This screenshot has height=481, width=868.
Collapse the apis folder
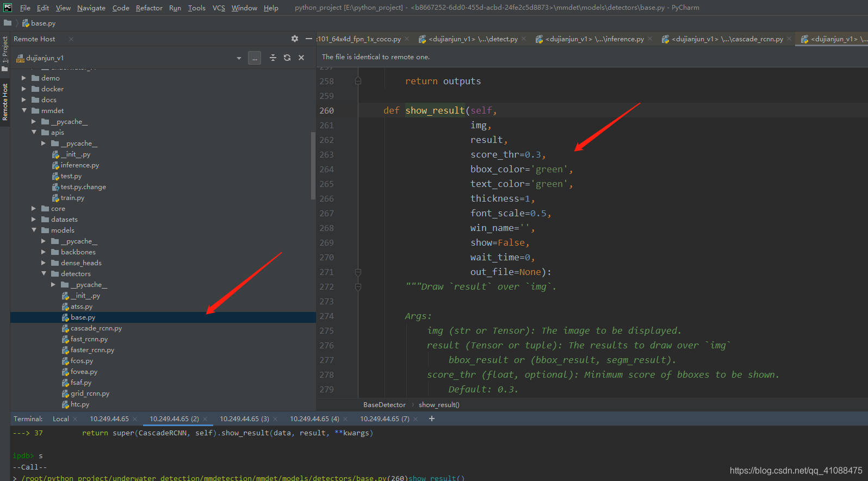click(34, 132)
